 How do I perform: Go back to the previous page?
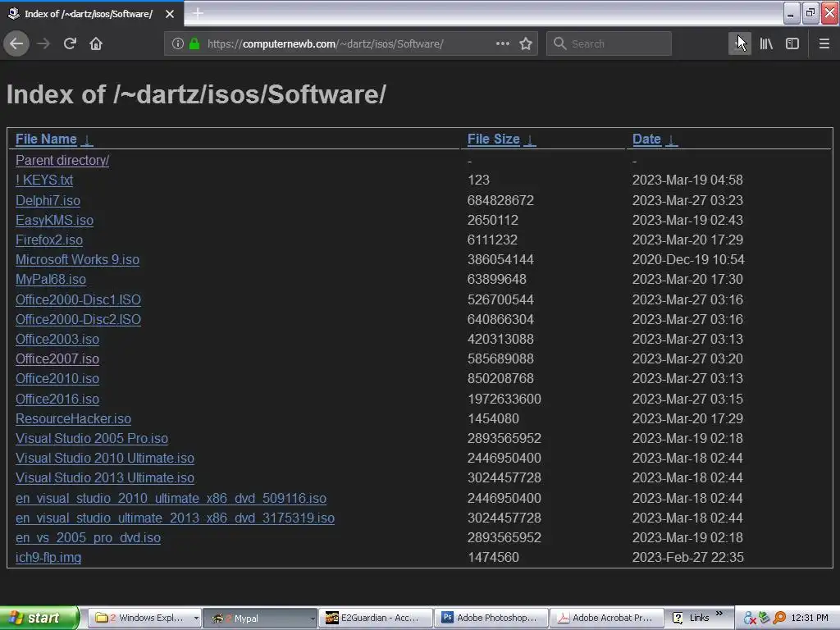(x=16, y=43)
